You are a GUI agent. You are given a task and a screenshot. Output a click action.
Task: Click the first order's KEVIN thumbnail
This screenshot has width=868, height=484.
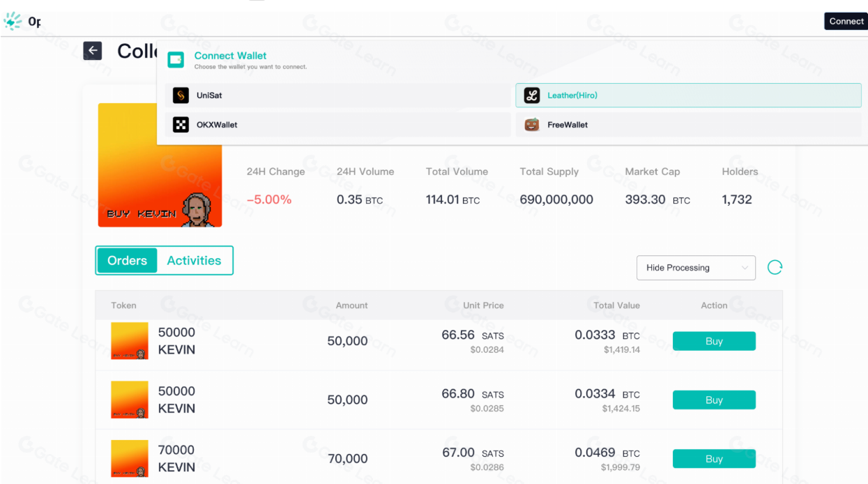pyautogui.click(x=130, y=341)
